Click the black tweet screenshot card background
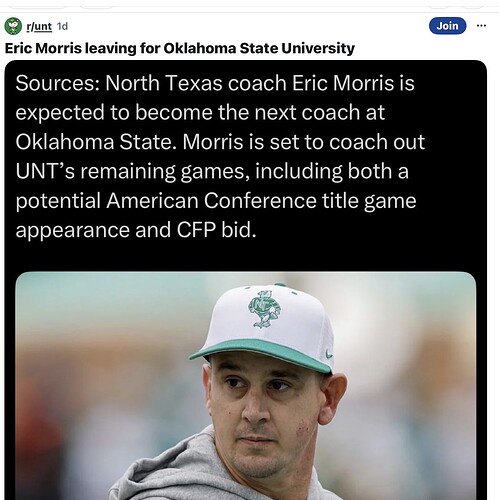This screenshot has width=499, height=500. (x=246, y=257)
